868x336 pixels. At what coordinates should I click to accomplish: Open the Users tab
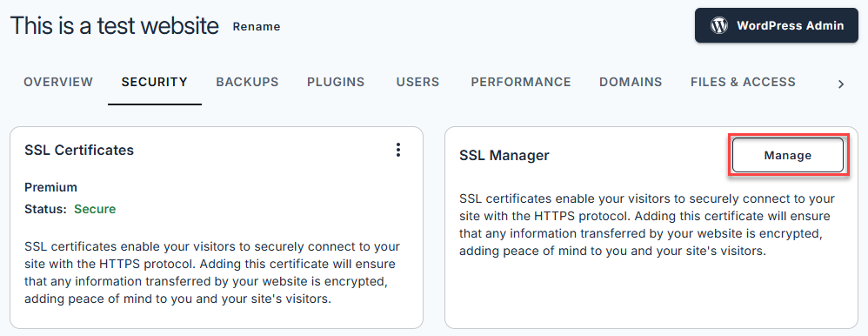[x=418, y=82]
